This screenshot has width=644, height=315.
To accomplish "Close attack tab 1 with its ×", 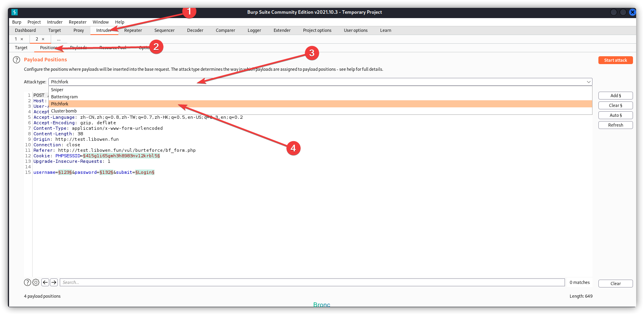I will (x=22, y=39).
